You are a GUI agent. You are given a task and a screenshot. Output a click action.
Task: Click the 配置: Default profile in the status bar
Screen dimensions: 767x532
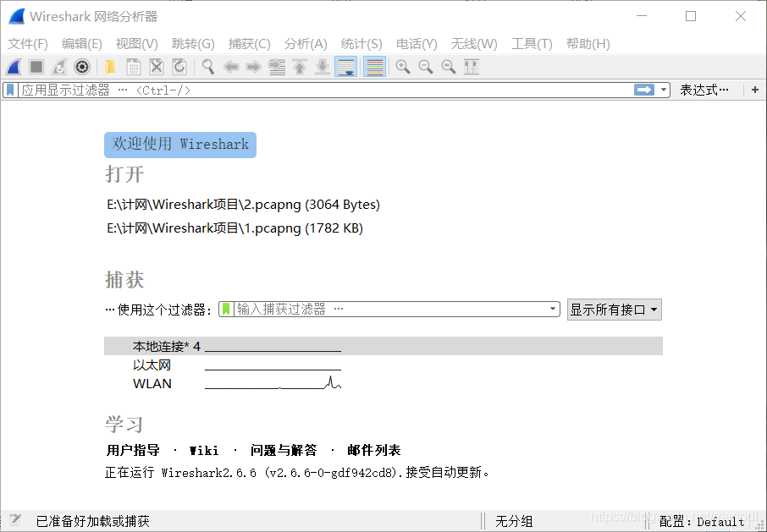702,521
